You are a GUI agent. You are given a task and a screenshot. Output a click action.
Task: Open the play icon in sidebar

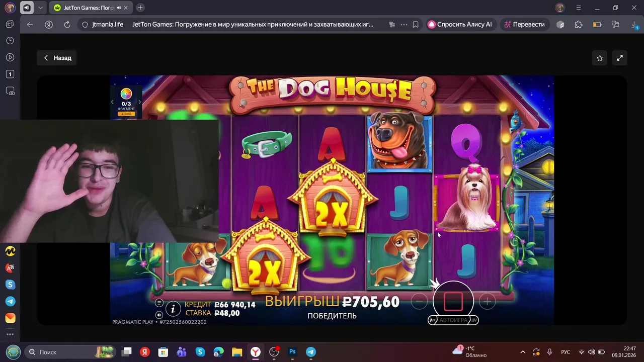(10, 57)
